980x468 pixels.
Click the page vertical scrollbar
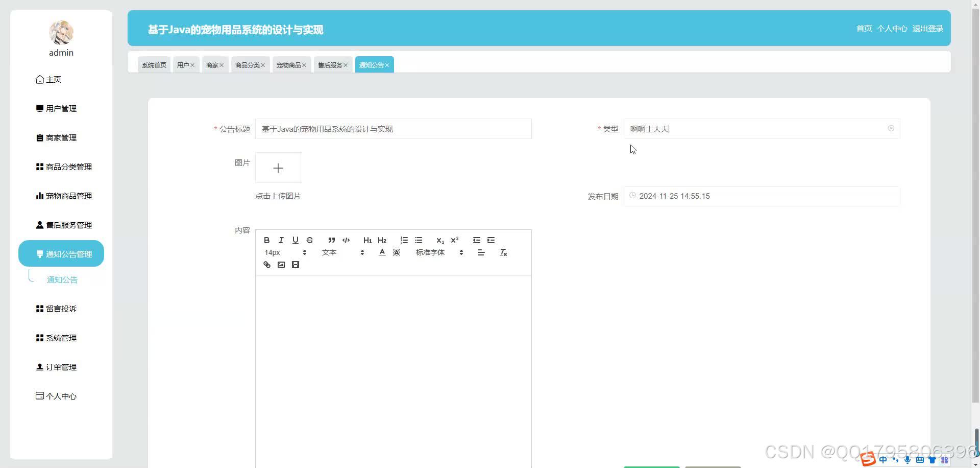[x=975, y=204]
